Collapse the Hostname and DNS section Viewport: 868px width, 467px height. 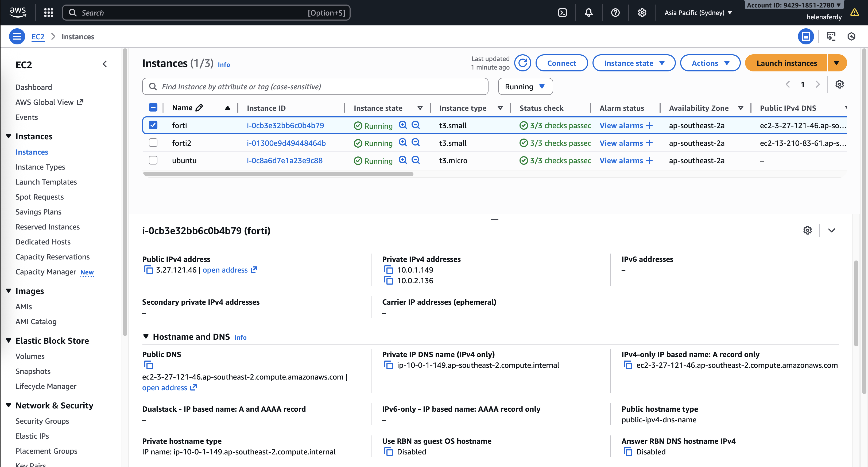coord(146,336)
